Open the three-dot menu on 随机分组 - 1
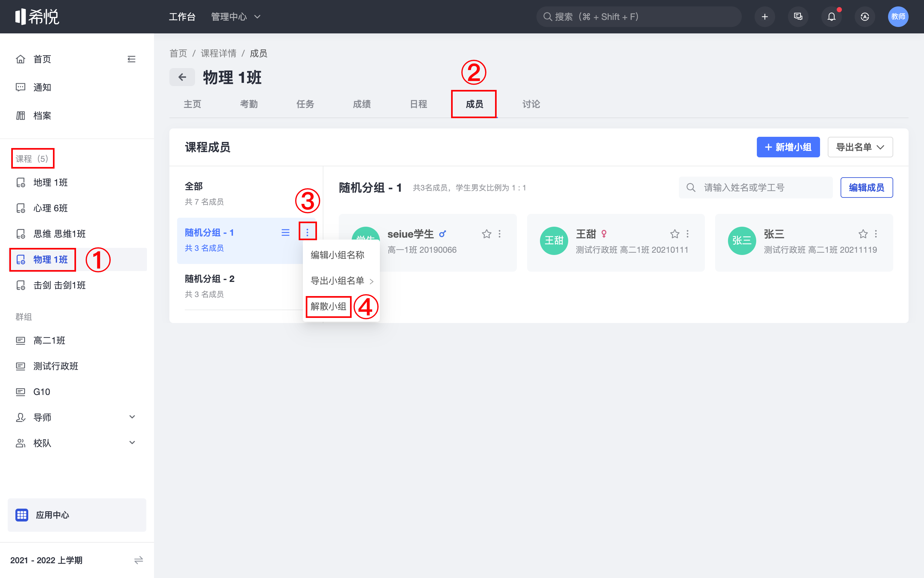This screenshot has width=924, height=578. [x=307, y=232]
